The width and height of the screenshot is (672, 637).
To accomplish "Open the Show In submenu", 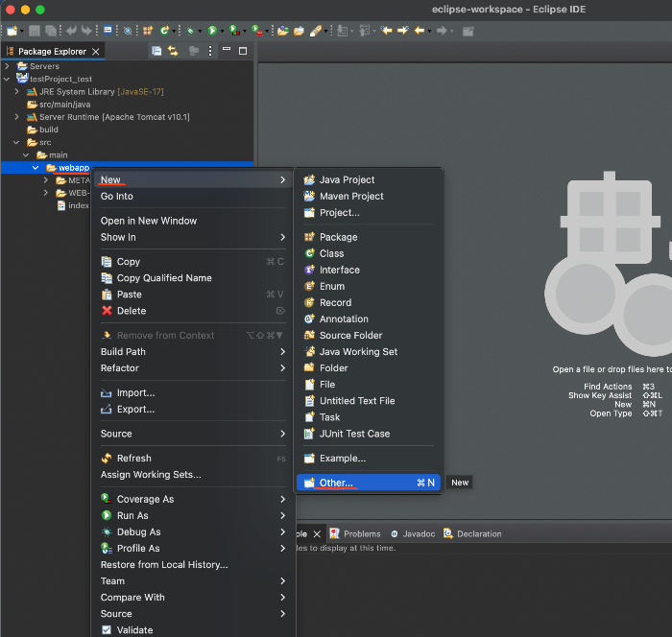I will (x=193, y=237).
